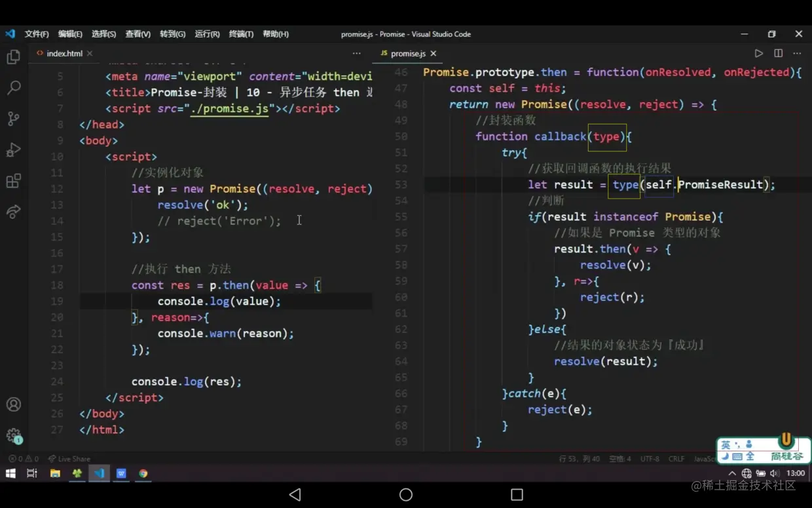Click resolve('ok') on line 13
Viewport: 812px width, 508px height.
[203, 205]
